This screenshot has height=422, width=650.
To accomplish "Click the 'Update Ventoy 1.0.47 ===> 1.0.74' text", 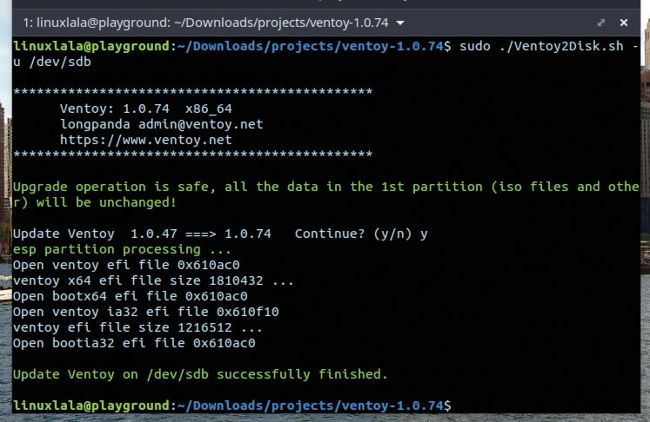I will point(142,233).
